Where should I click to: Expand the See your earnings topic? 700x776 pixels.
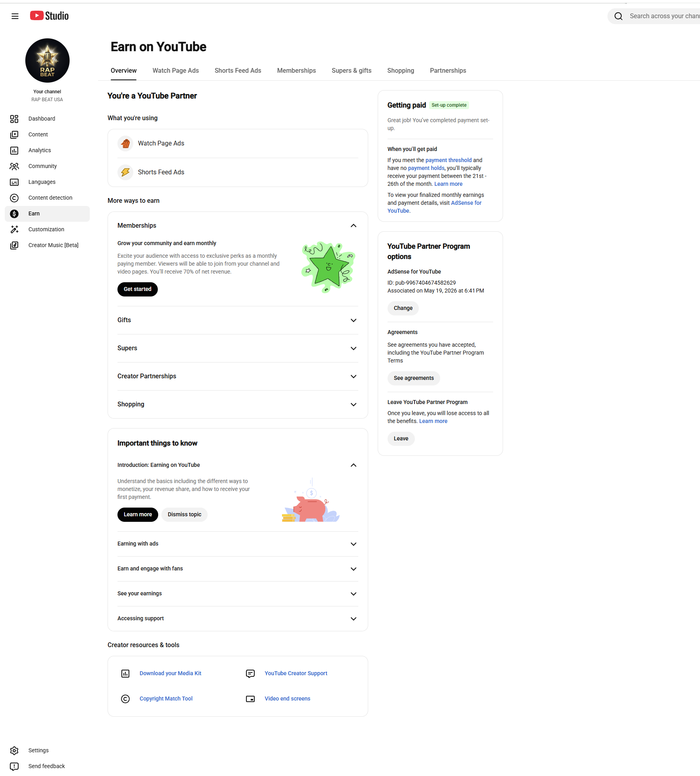[354, 594]
